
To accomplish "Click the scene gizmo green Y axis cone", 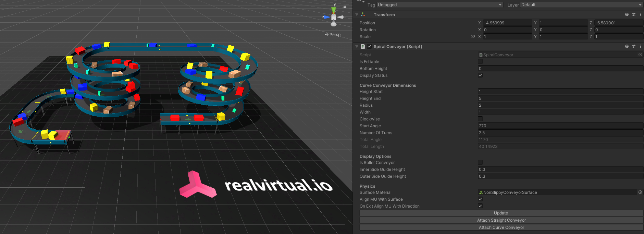I will [334, 10].
